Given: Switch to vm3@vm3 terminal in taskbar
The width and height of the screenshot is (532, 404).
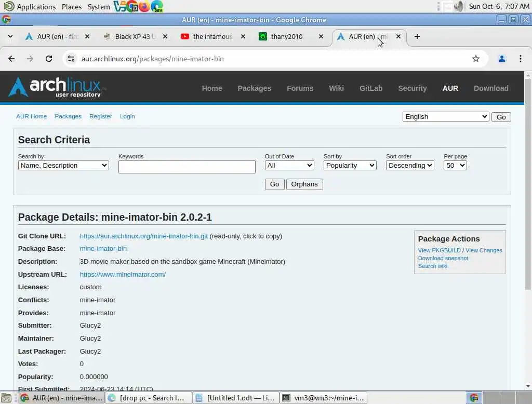Looking at the screenshot, I should click(323, 398).
